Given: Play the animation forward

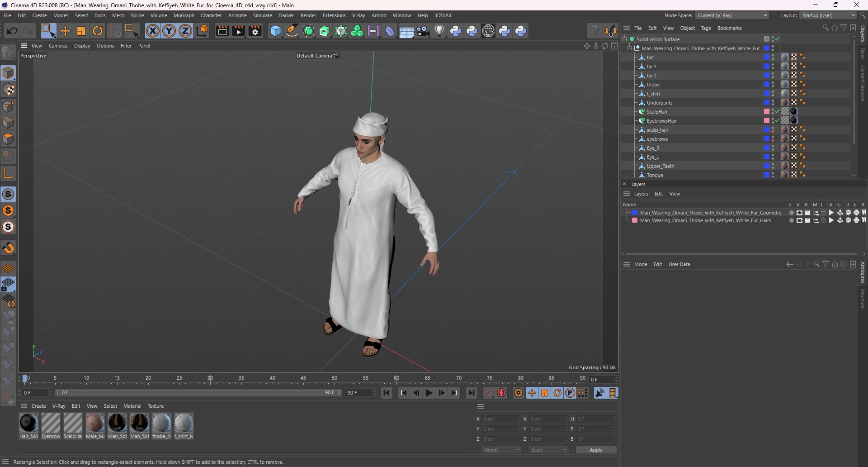Looking at the screenshot, I should tap(429, 393).
